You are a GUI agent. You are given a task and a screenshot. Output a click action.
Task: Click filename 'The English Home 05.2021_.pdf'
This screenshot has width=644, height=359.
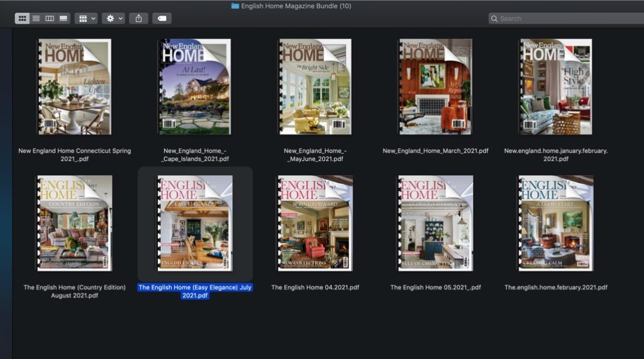tap(435, 287)
